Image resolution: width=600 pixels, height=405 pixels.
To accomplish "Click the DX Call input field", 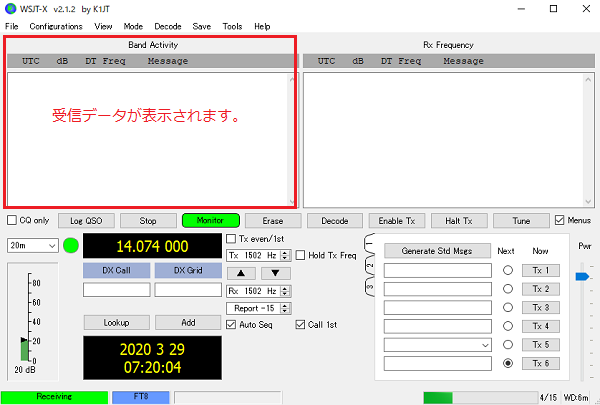I will [x=116, y=290].
